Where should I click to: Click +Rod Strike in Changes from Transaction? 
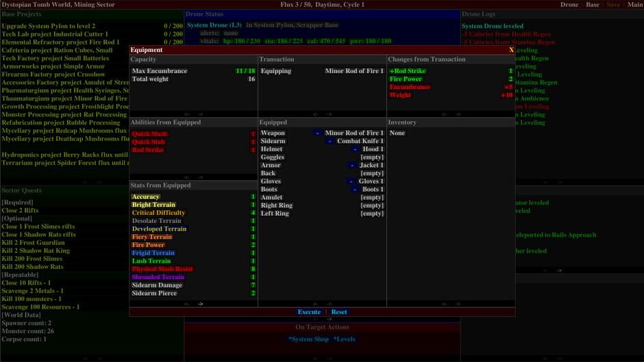[408, 71]
